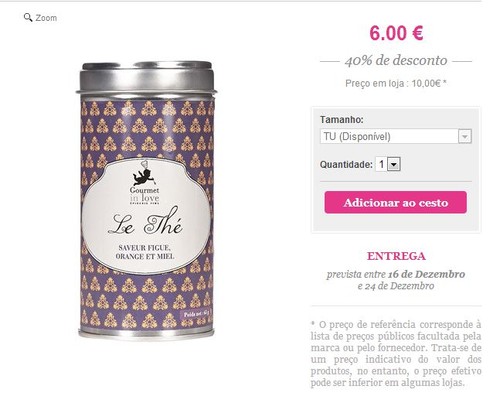Click Saveur Figue, Orange et Miel text

tap(145, 252)
